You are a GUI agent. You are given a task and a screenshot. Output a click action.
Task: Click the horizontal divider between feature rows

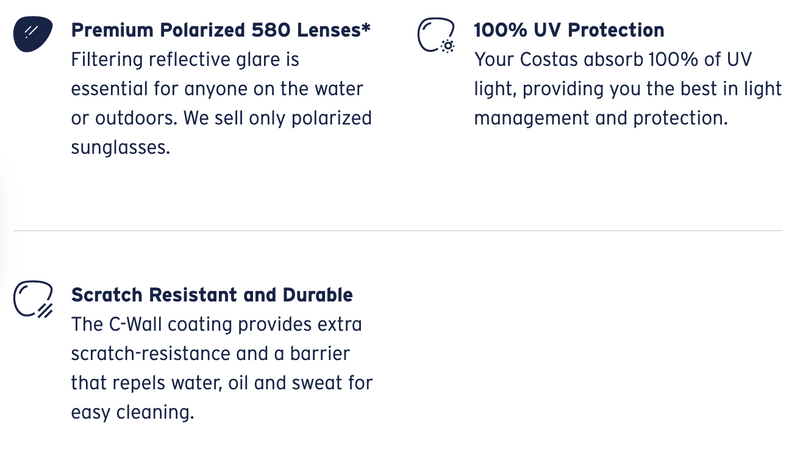[398, 230]
